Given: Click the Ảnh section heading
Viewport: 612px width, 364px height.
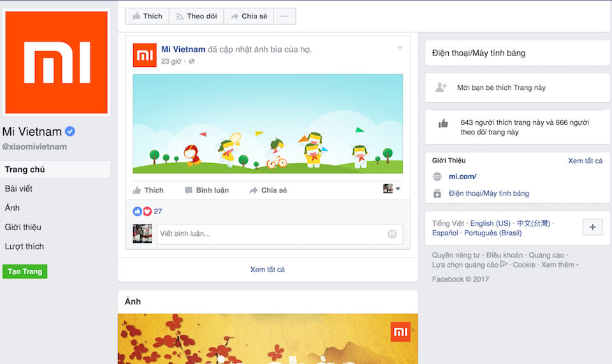Looking at the screenshot, I should [133, 302].
